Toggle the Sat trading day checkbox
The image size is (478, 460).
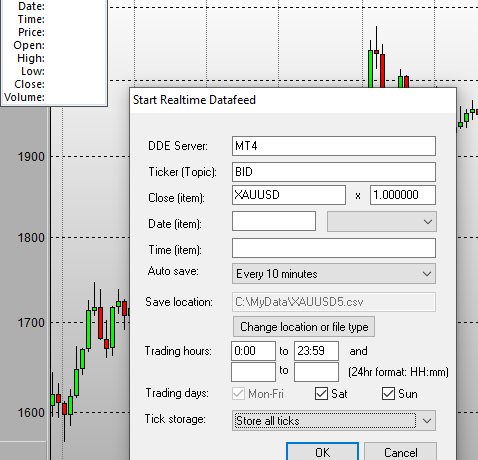click(321, 394)
